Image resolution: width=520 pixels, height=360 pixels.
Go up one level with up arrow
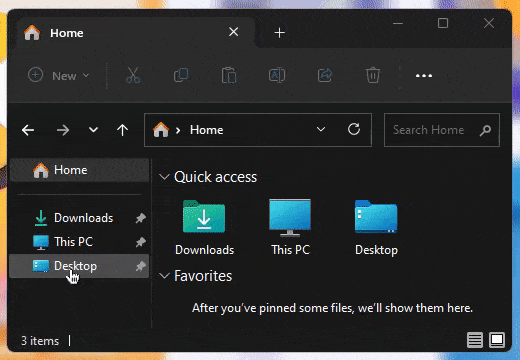click(x=123, y=130)
